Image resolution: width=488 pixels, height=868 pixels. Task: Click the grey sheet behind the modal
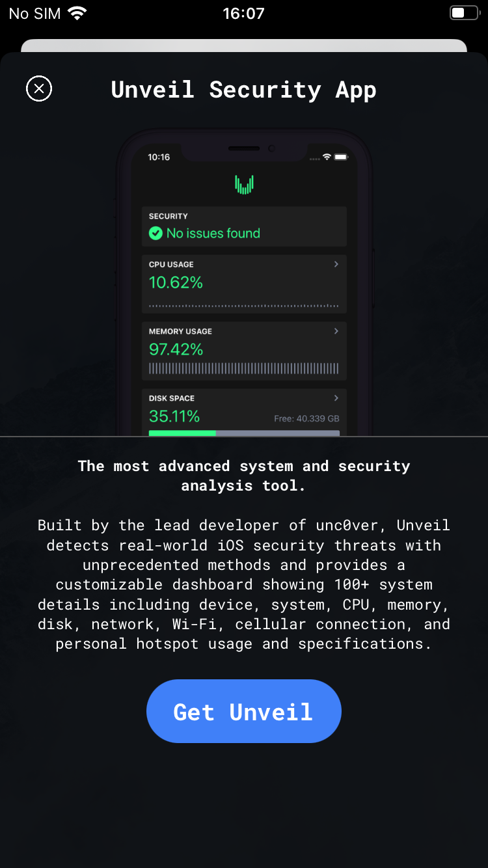click(244, 46)
